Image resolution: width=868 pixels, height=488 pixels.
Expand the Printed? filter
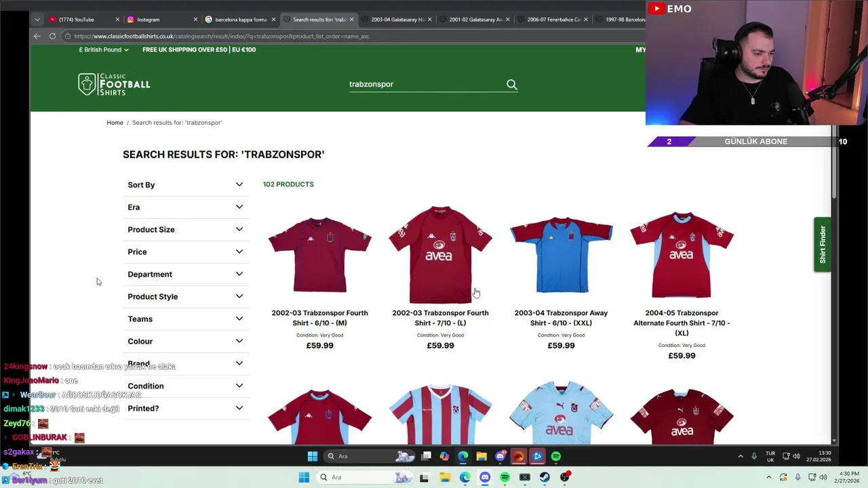coord(185,408)
